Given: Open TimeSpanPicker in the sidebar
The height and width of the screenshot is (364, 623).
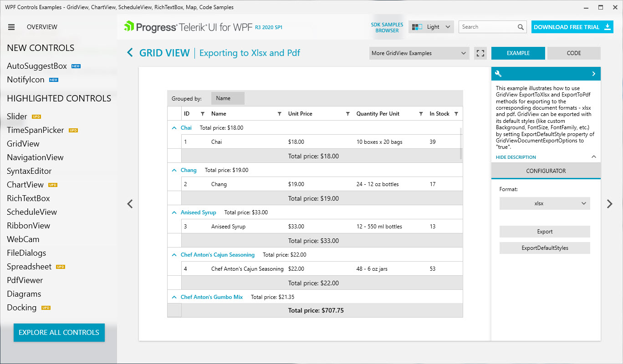Looking at the screenshot, I should click(x=36, y=130).
